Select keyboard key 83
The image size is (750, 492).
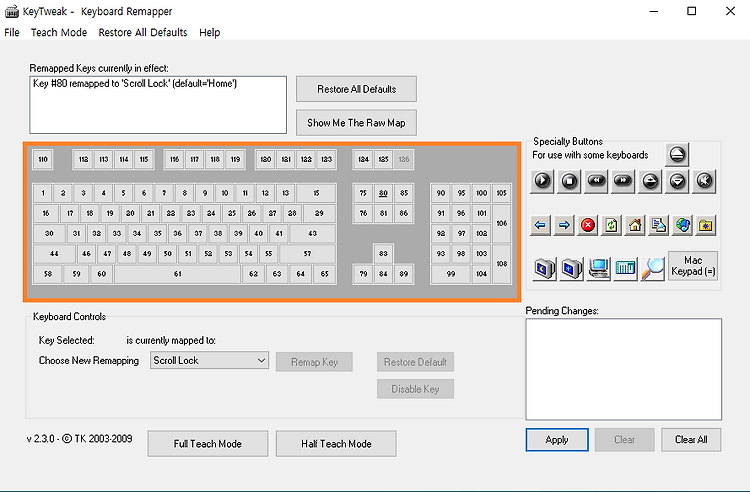click(x=383, y=253)
